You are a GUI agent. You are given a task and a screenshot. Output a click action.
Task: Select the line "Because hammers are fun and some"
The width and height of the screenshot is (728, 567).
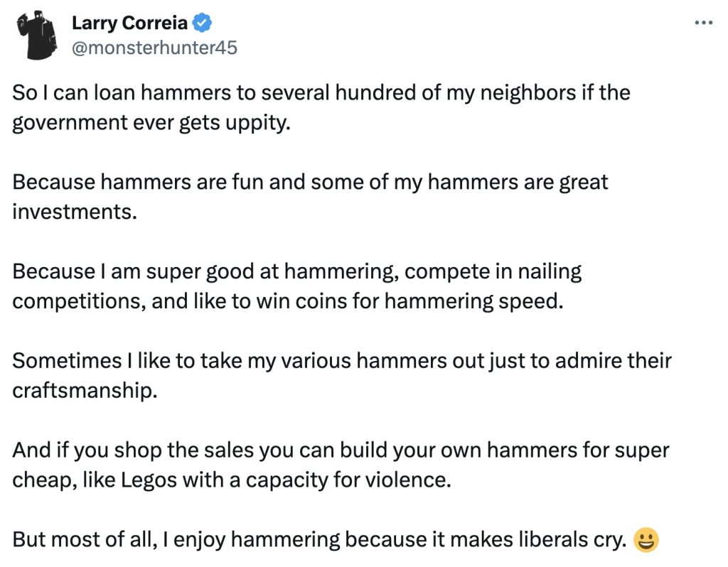310,182
